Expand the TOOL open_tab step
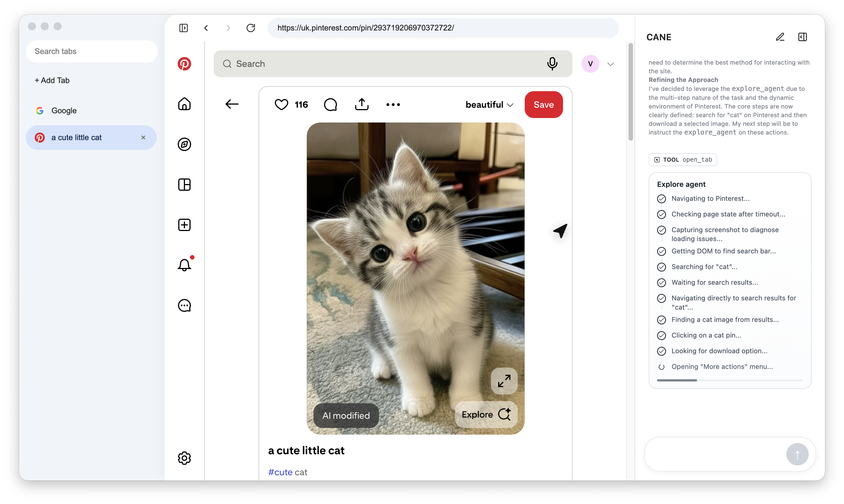This screenshot has height=504, width=844. pyautogui.click(x=682, y=160)
